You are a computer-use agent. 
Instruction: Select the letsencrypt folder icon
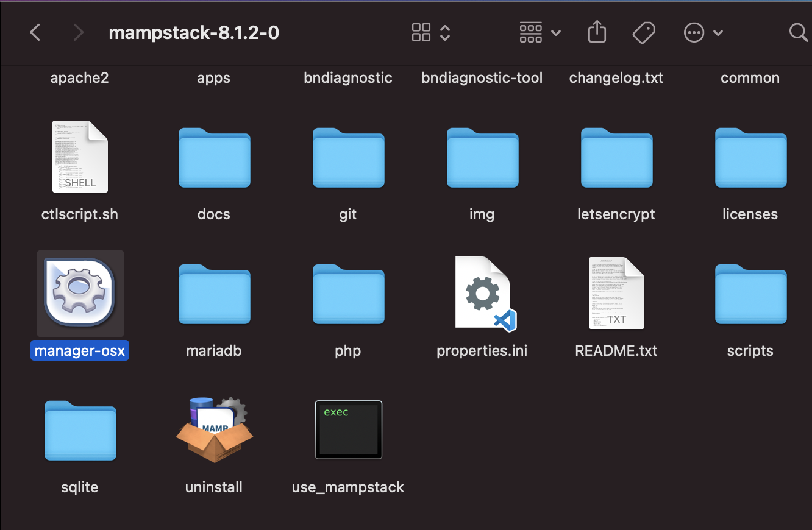tap(616, 158)
